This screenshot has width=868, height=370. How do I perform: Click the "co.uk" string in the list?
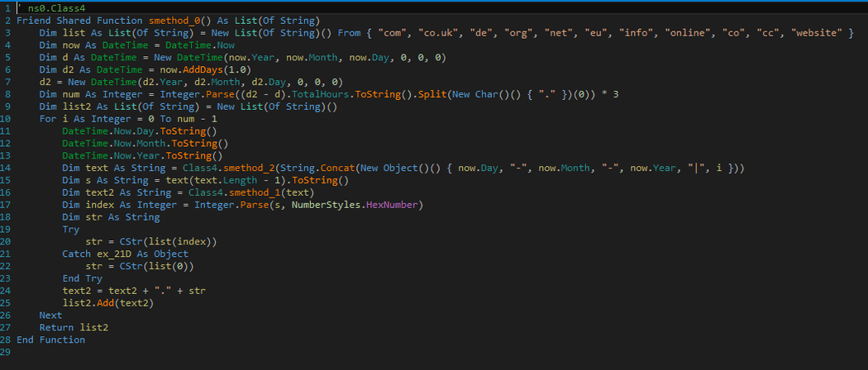[x=440, y=33]
